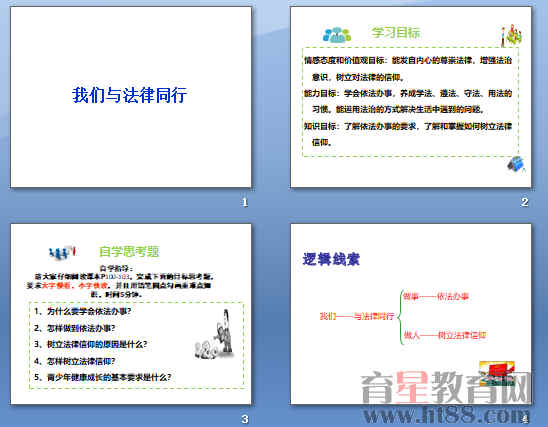
Task: Click the heading 逻辑线索 on slide 4
Action: click(x=331, y=259)
